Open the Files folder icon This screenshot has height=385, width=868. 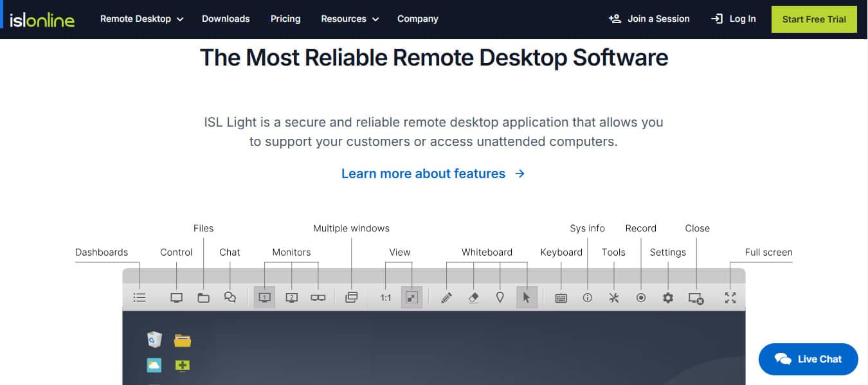tap(203, 298)
